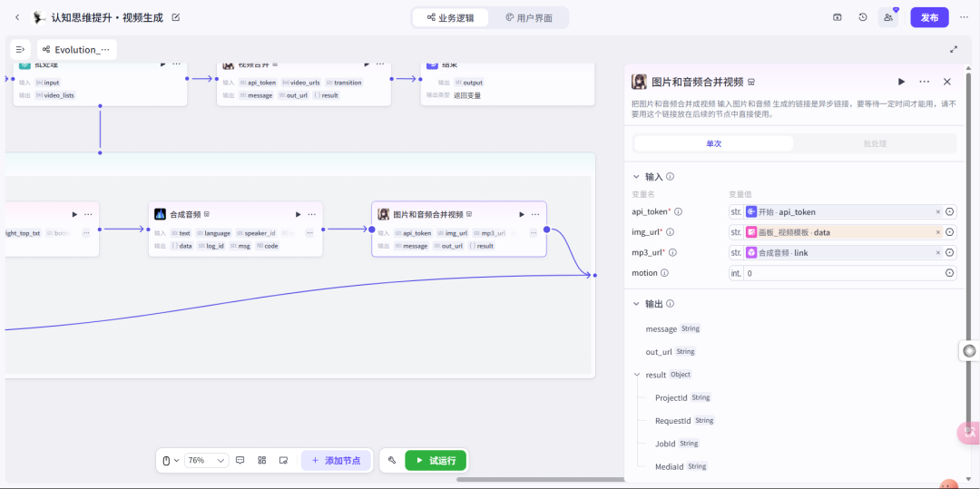Show info tooltip for img_url
The image size is (980, 489).
tap(670, 232)
